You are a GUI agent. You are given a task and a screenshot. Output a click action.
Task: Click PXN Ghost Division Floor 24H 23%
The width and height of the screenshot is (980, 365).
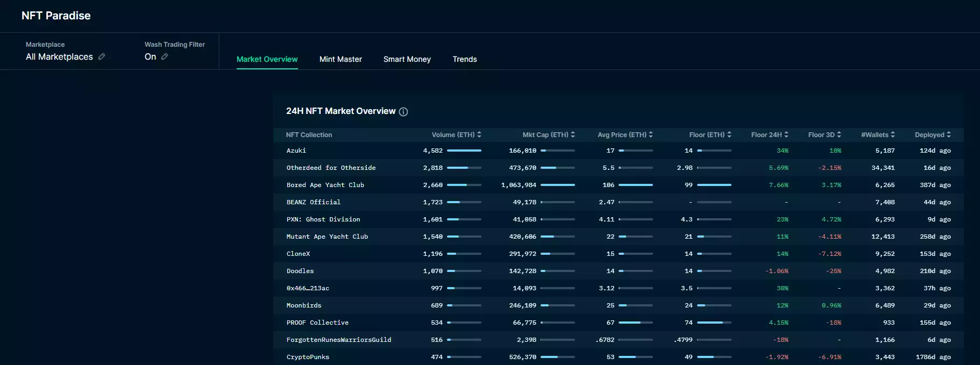tap(783, 219)
